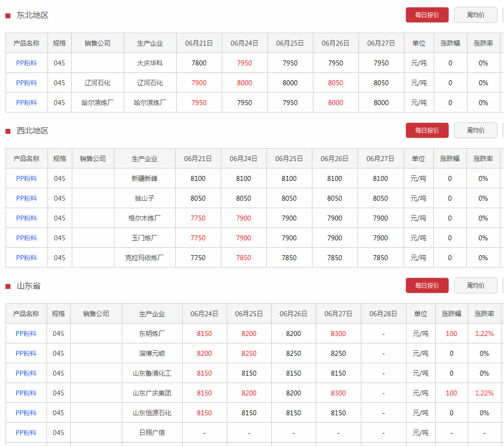This screenshot has height=446, width=504.
Task: Click 山东恒源石化 producer cell
Action: pos(152,413)
